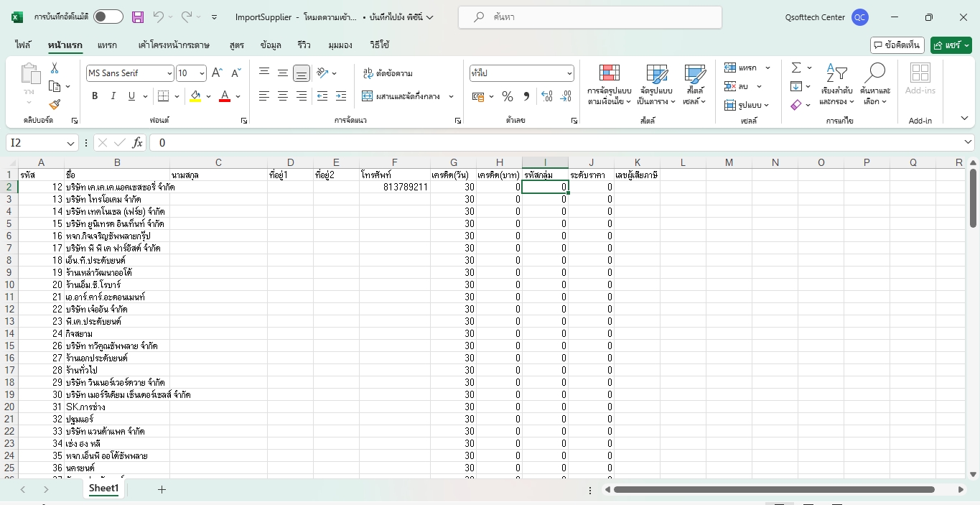
Task: Click the insert function fx icon
Action: pos(137,143)
